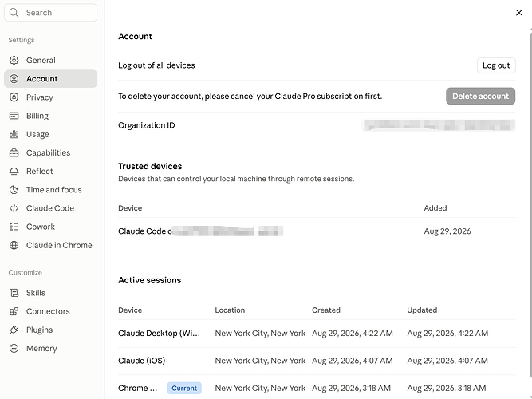Open the Connectors section

point(50,311)
